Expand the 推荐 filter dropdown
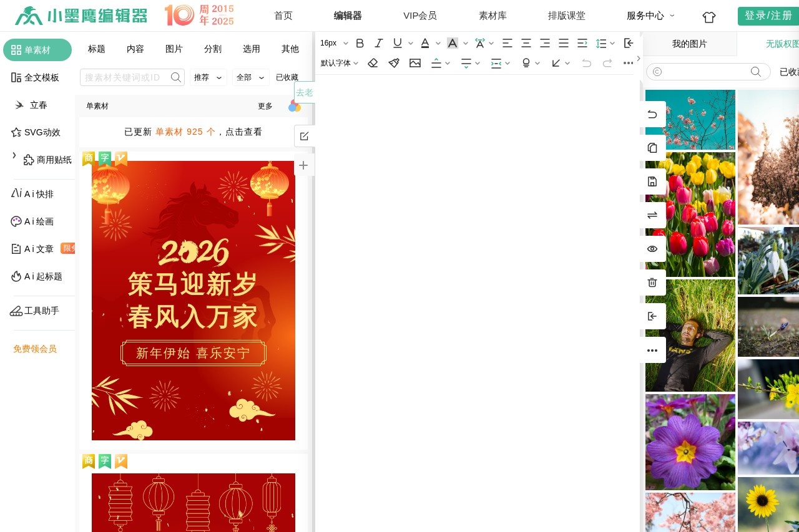 208,77
